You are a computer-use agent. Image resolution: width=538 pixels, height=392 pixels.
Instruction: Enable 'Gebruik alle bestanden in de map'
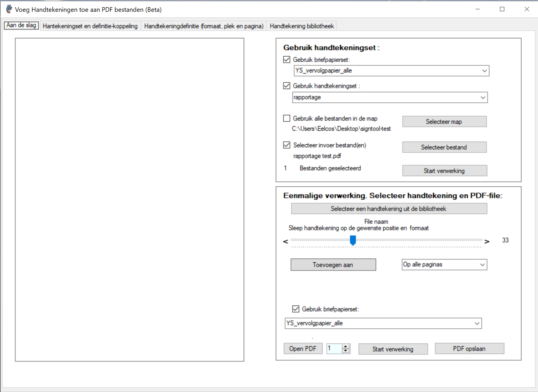pyautogui.click(x=287, y=118)
